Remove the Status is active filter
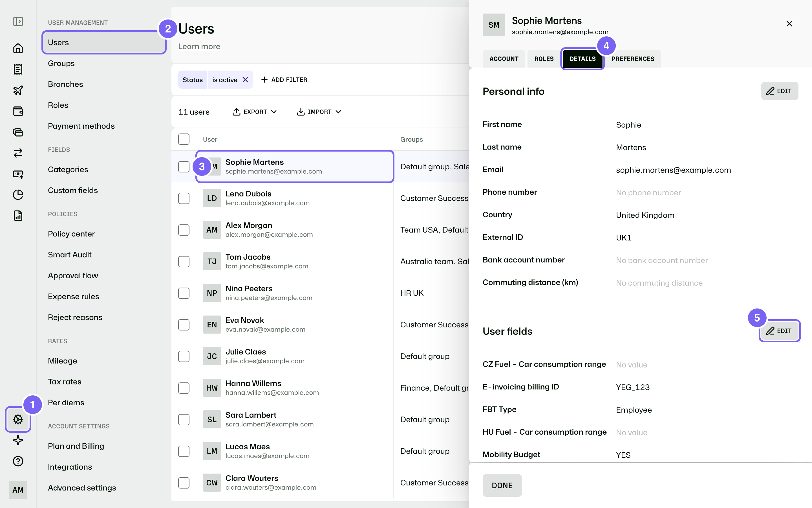812x508 pixels. point(245,80)
